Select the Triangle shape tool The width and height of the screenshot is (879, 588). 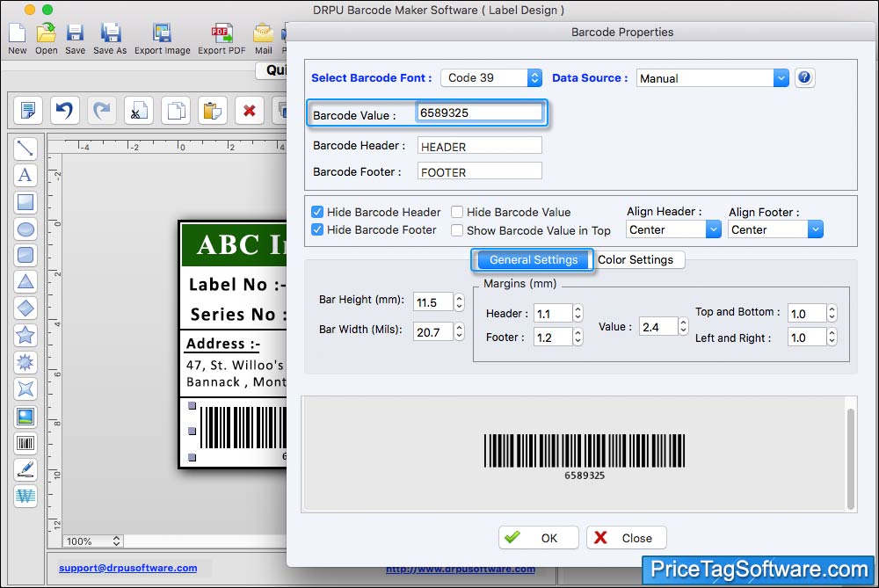tap(25, 281)
